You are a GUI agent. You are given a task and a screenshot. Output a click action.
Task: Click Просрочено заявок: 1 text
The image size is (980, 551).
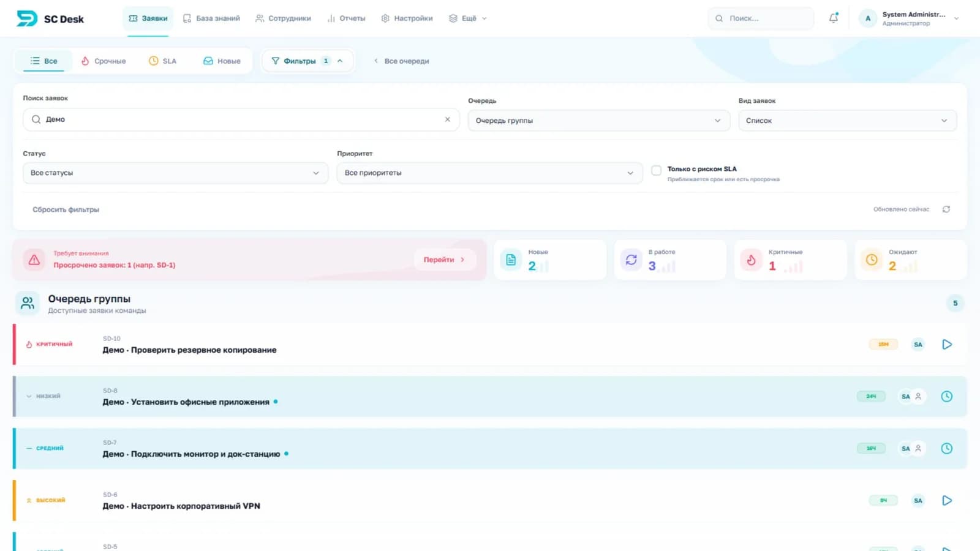tap(114, 265)
